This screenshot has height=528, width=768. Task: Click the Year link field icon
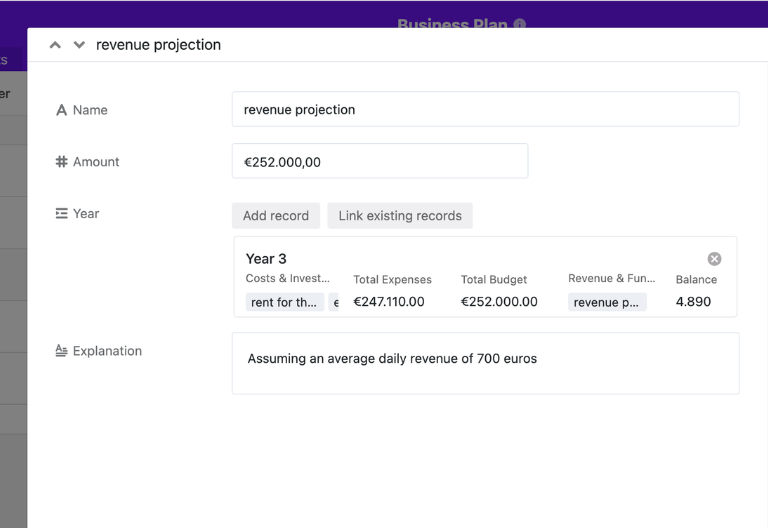pyautogui.click(x=61, y=214)
